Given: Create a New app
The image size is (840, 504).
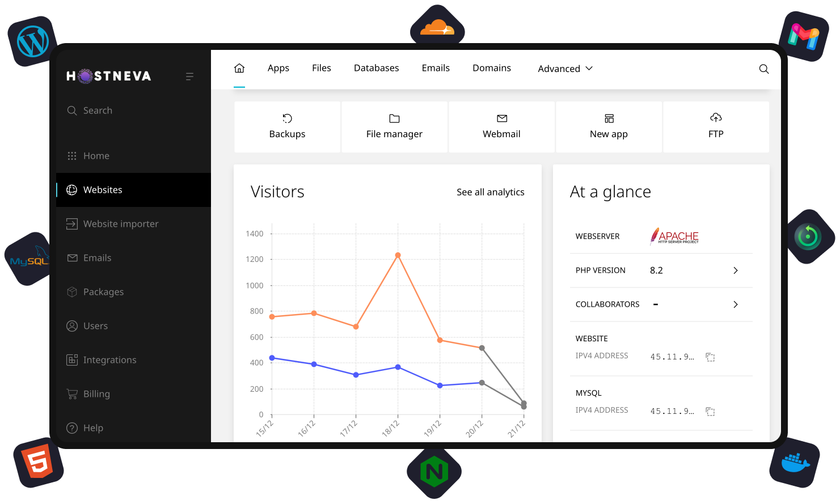Looking at the screenshot, I should 608,126.
